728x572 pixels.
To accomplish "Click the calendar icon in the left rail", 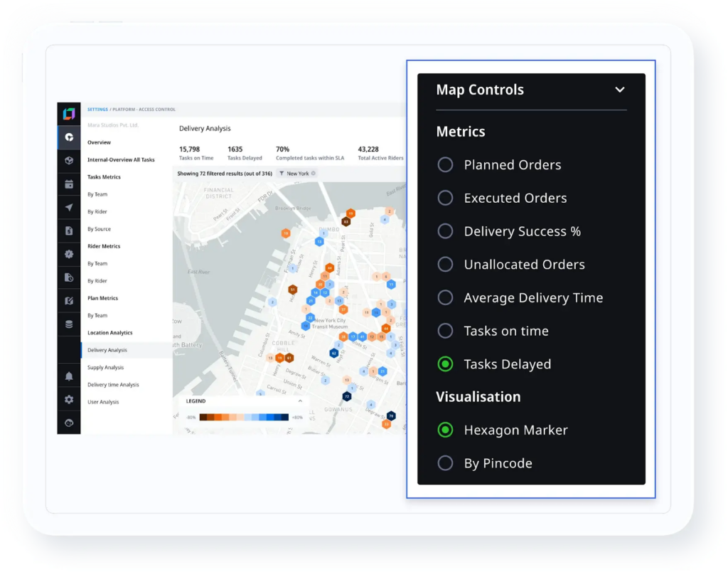I will (69, 180).
